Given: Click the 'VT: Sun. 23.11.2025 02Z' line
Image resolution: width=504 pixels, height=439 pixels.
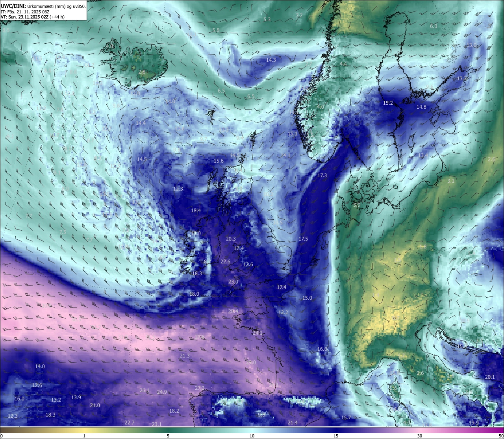Looking at the screenshot, I should [25, 17].
